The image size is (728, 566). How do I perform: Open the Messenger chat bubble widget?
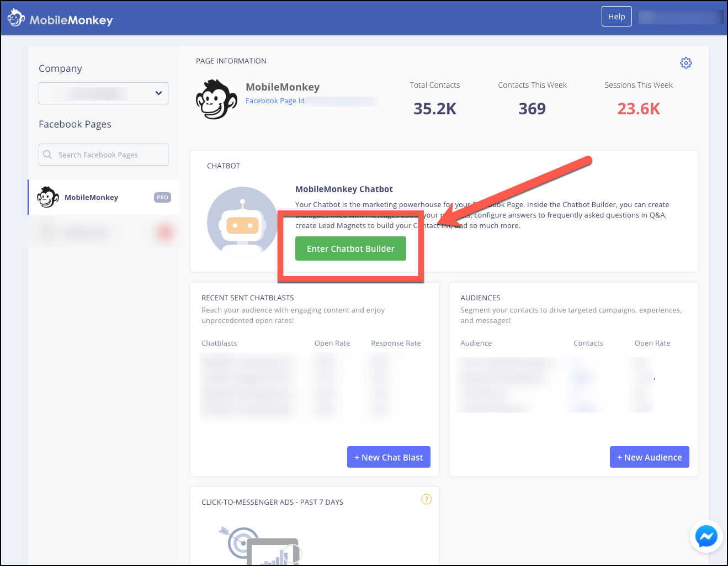[x=706, y=536]
